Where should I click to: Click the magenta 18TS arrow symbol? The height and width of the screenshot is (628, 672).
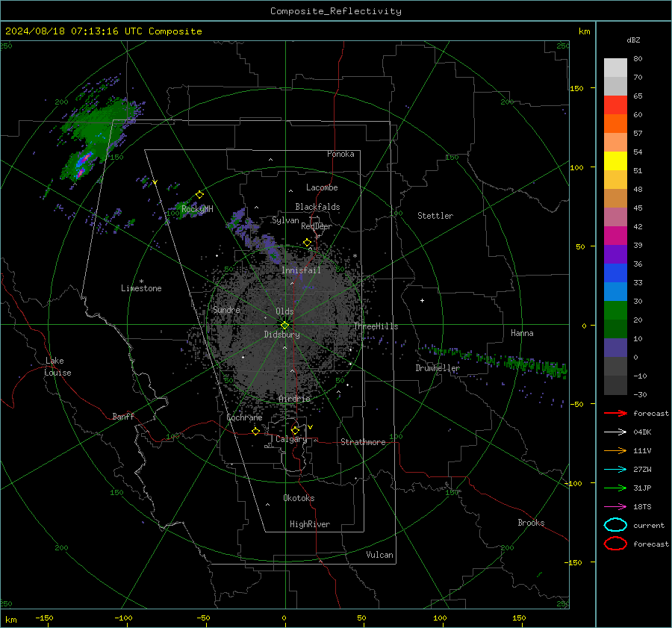click(x=615, y=507)
